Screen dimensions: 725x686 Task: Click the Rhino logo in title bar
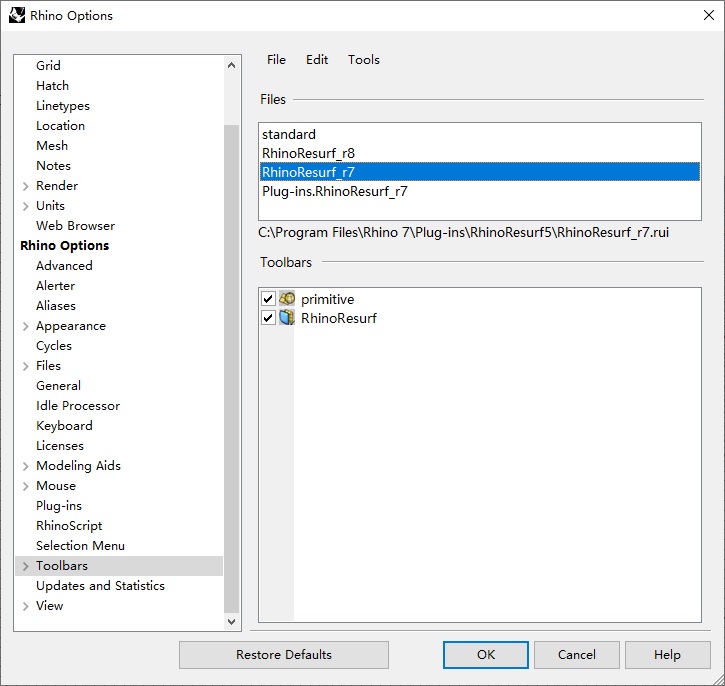pos(17,15)
